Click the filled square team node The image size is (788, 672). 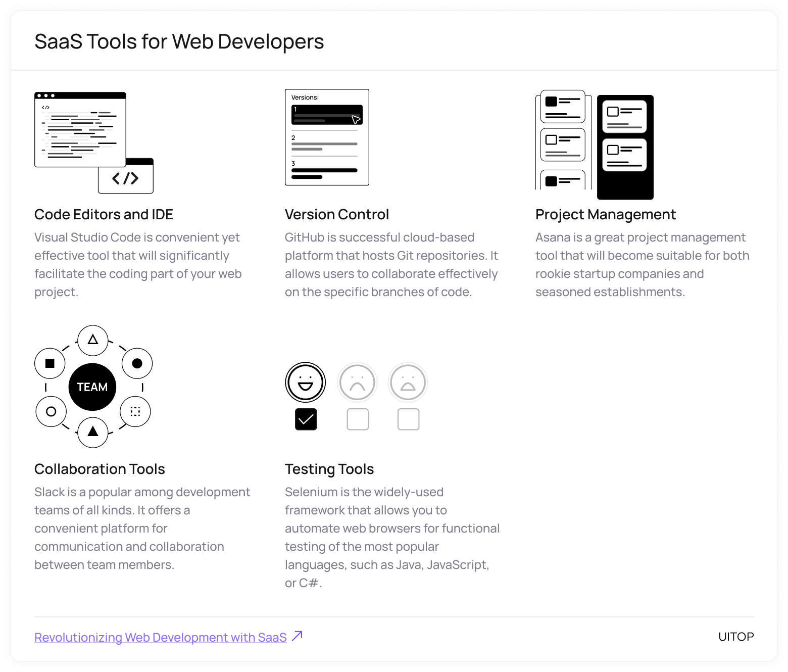tap(50, 363)
